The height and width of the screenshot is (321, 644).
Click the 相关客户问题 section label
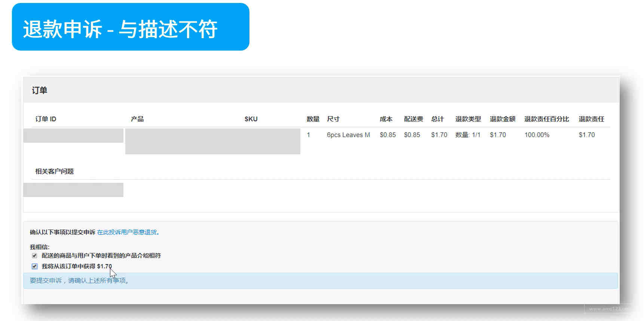pos(54,172)
